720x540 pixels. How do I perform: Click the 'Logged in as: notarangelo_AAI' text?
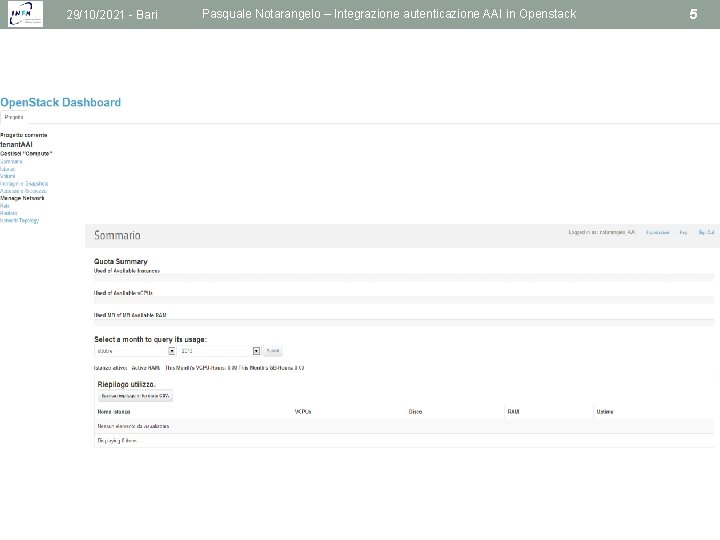pos(602,232)
